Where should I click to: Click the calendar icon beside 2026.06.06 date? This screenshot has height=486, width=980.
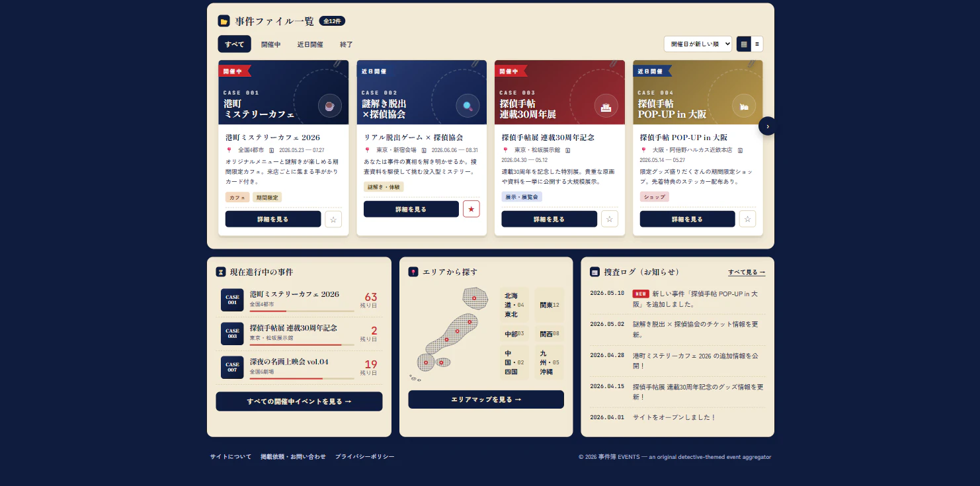click(424, 151)
